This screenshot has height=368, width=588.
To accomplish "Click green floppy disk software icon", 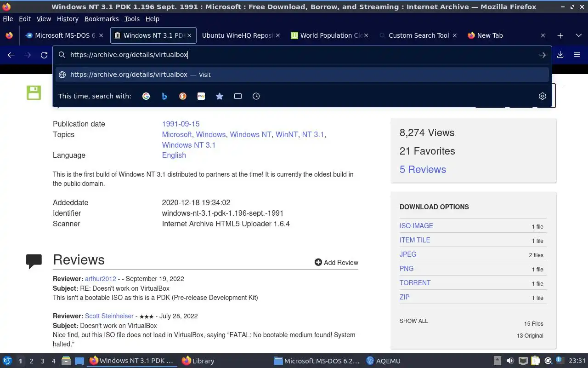I will coord(34,92).
